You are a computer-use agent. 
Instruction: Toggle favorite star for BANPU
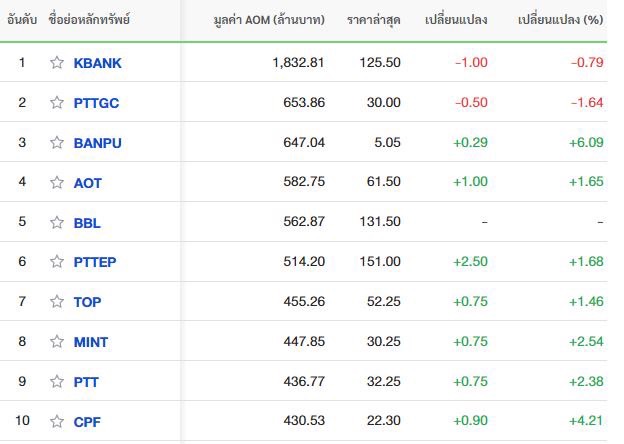click(57, 142)
